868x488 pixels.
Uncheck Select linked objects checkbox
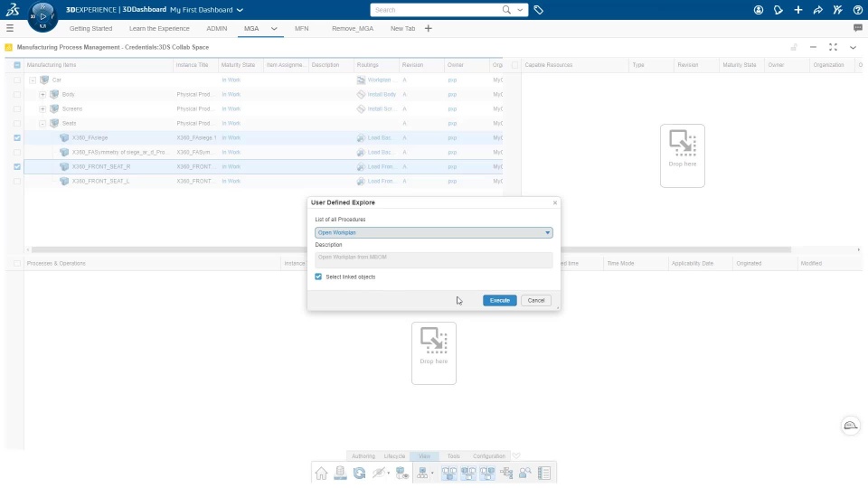[318, 277]
